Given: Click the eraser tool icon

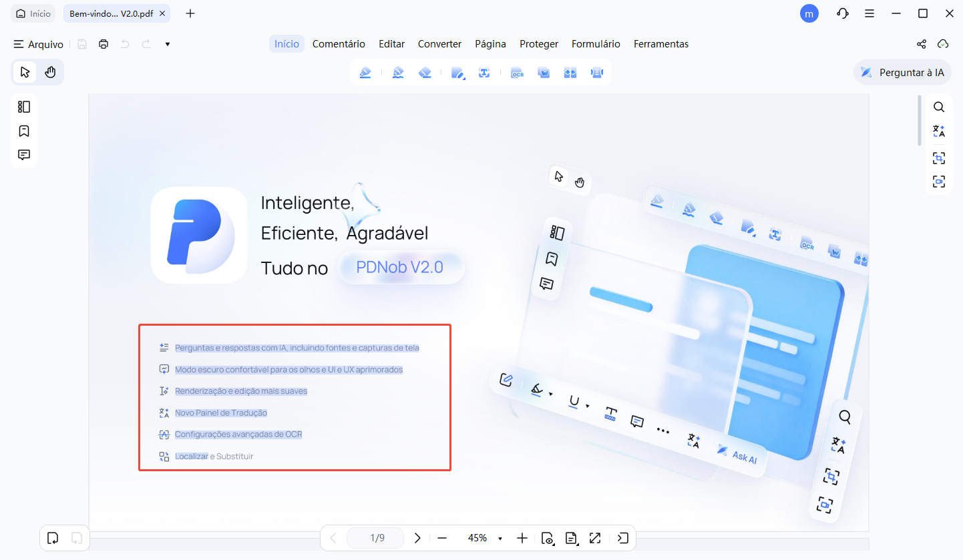Looking at the screenshot, I should [425, 73].
